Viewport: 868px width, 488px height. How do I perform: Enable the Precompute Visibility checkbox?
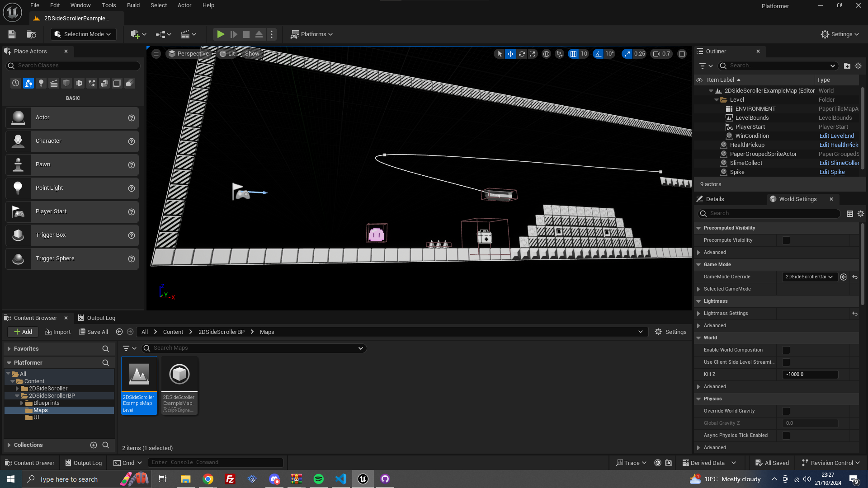click(x=786, y=240)
